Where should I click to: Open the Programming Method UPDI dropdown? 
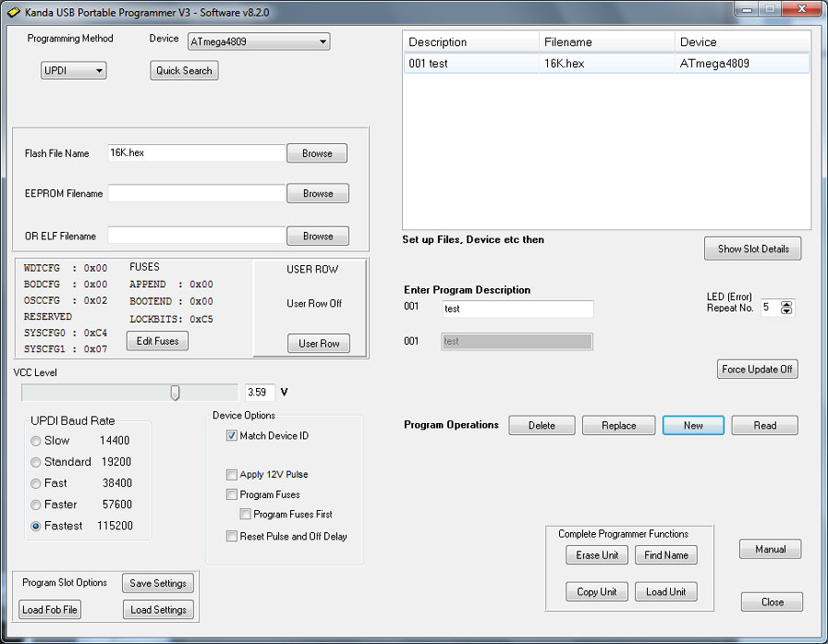(73, 71)
